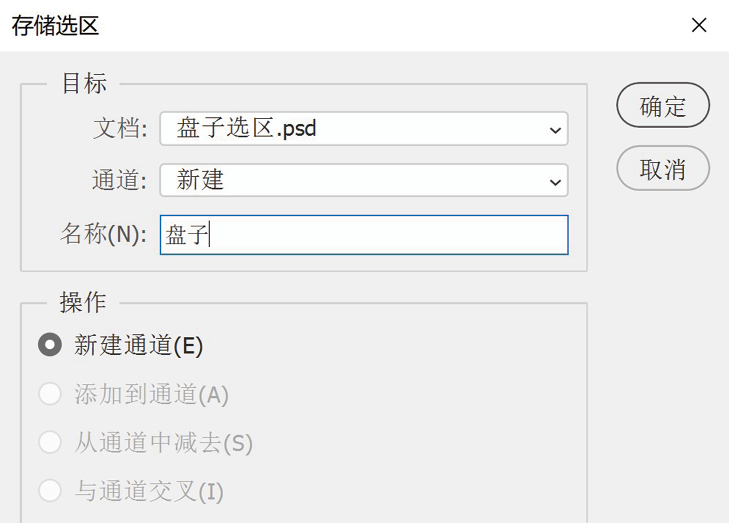Click inside the 名称(N) text field

364,235
